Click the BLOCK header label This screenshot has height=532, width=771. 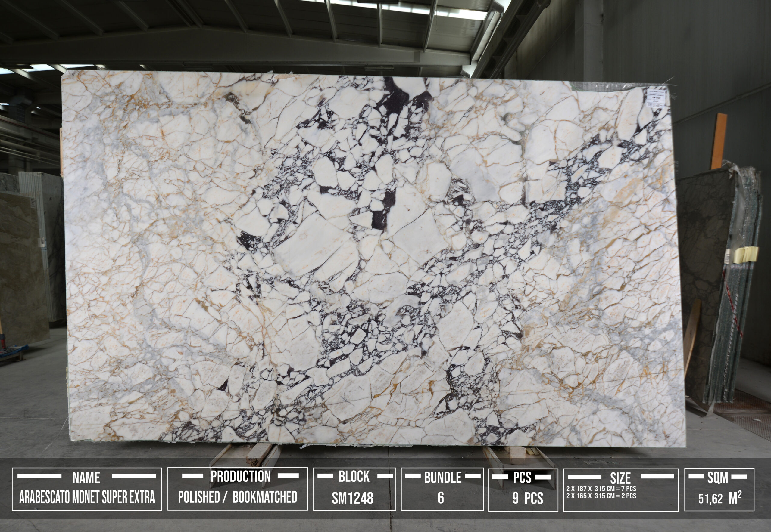click(x=354, y=476)
